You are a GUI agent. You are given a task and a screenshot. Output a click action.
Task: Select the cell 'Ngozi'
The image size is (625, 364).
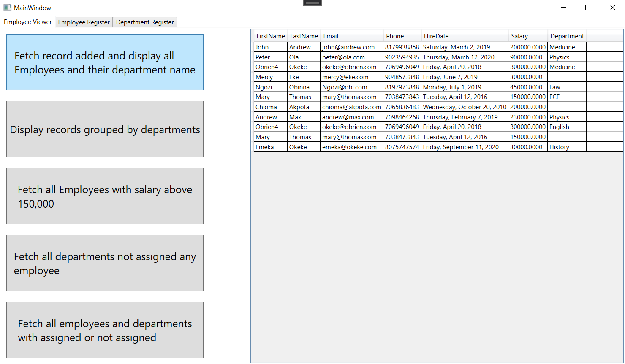[270, 87]
